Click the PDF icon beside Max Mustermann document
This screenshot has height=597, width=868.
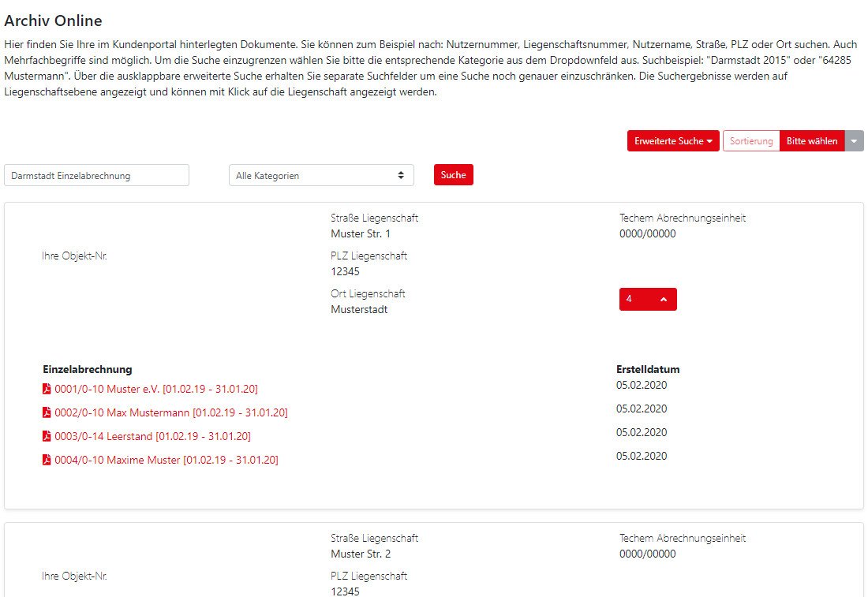pyautogui.click(x=47, y=412)
